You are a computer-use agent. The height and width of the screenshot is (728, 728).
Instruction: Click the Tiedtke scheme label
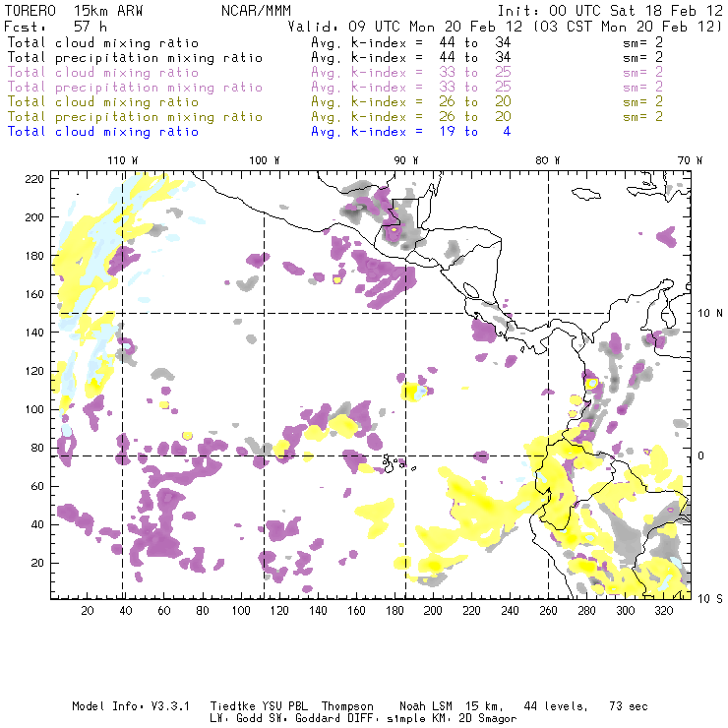[233, 706]
